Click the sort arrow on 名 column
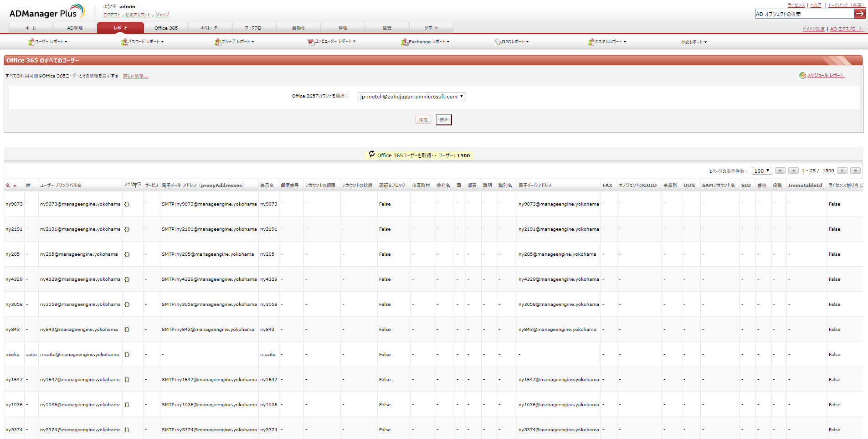Image resolution: width=868 pixels, height=439 pixels. coord(15,186)
